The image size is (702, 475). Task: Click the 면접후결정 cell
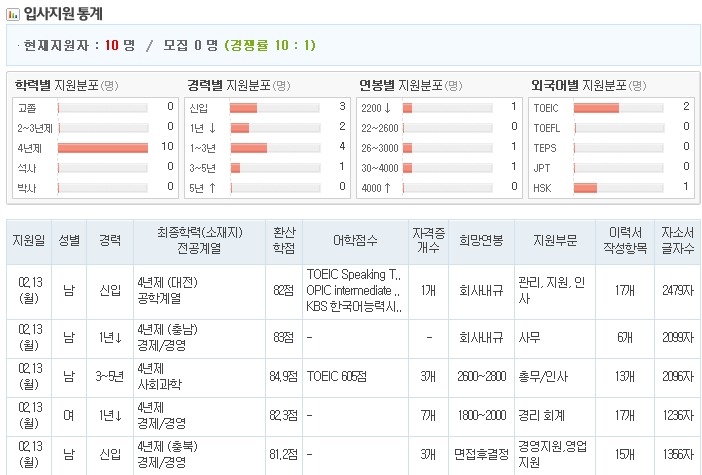coord(481,455)
